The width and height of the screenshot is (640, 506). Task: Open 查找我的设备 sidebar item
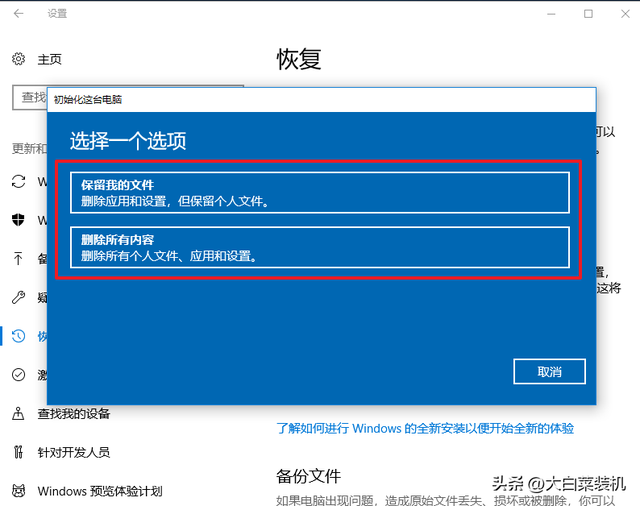coord(74,414)
